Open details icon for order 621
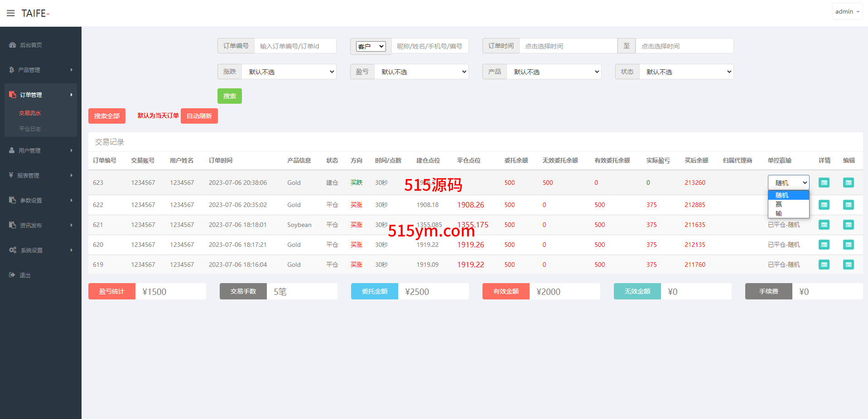Screen dimensions: 868x419 pos(824,225)
